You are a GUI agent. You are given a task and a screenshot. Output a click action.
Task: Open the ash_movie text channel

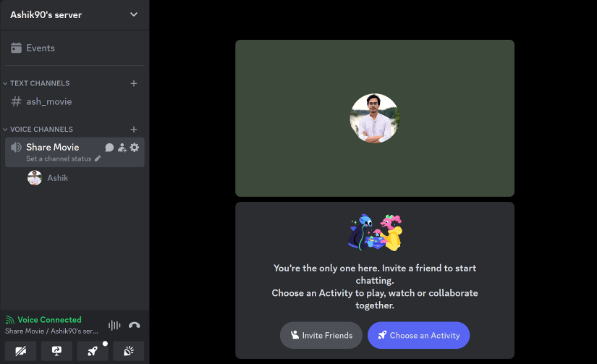click(75, 101)
